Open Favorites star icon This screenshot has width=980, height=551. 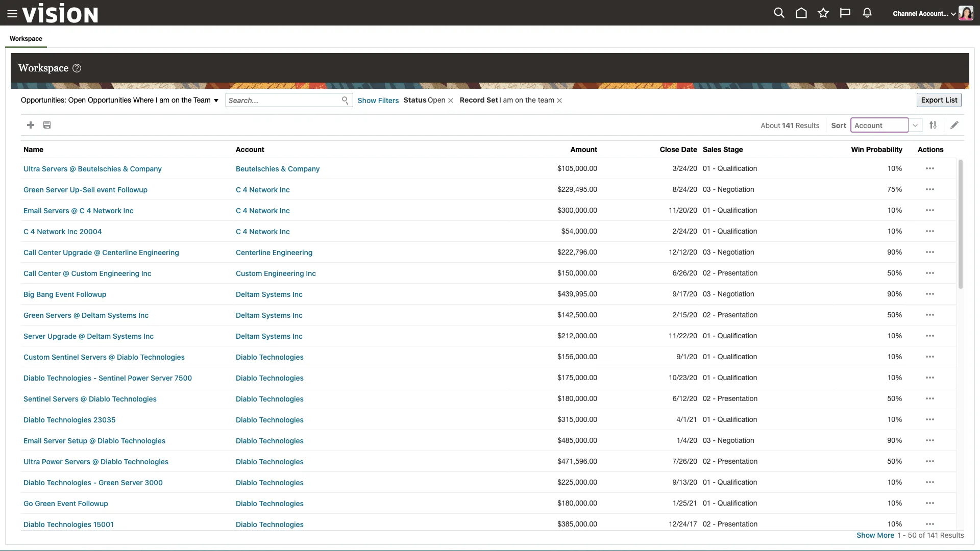(x=823, y=13)
